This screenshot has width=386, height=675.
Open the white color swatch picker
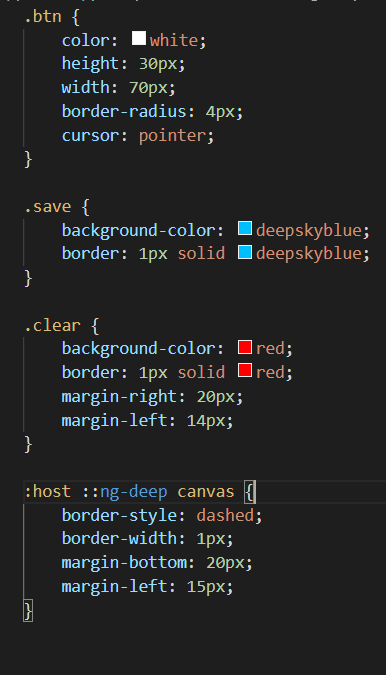point(139,38)
